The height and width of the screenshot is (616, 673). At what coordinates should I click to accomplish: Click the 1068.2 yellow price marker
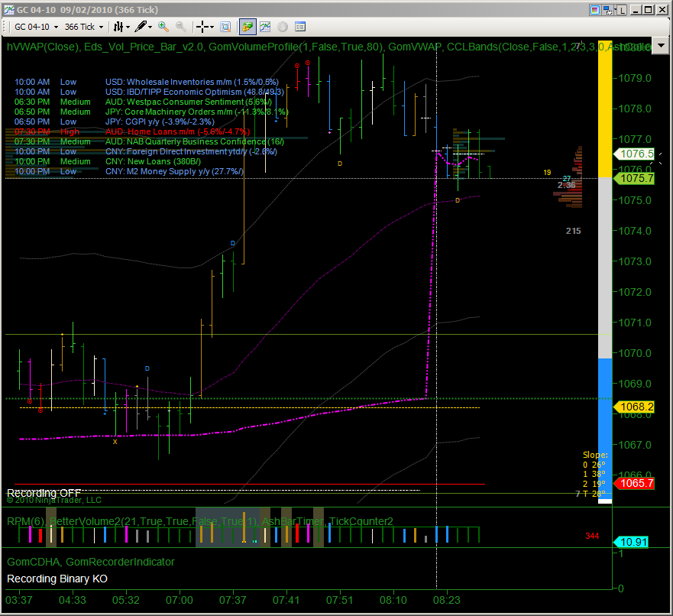[634, 407]
